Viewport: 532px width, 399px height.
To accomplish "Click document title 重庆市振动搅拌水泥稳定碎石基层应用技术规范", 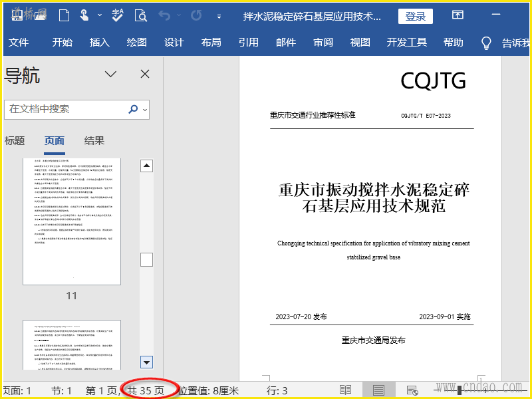I will (x=374, y=198).
